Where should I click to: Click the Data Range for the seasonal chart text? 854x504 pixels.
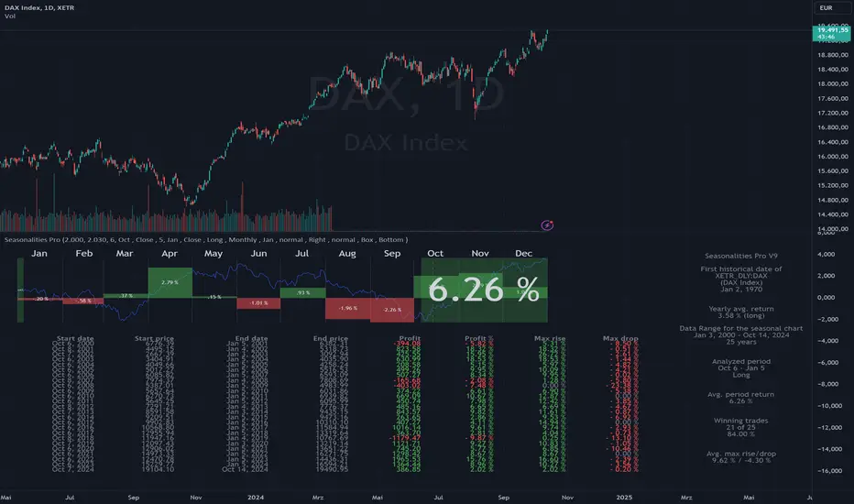[740, 335]
